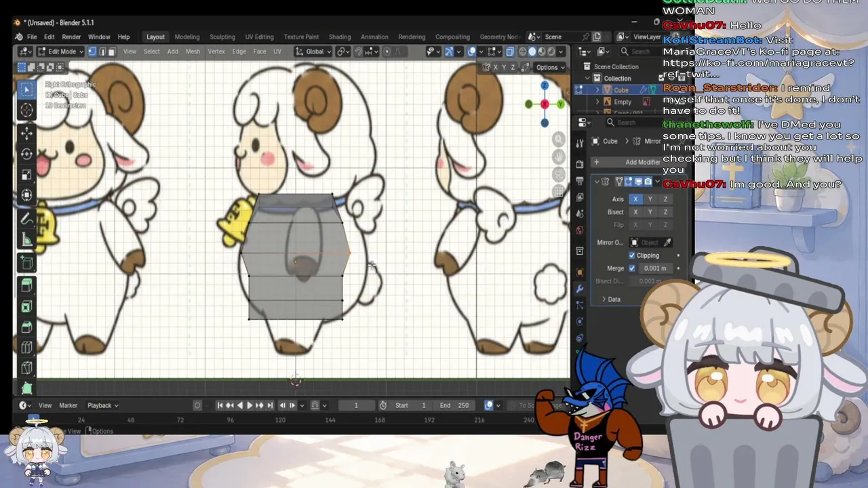Viewport: 868px width, 488px height.
Task: Select the Loop Cut tool
Action: click(27, 348)
